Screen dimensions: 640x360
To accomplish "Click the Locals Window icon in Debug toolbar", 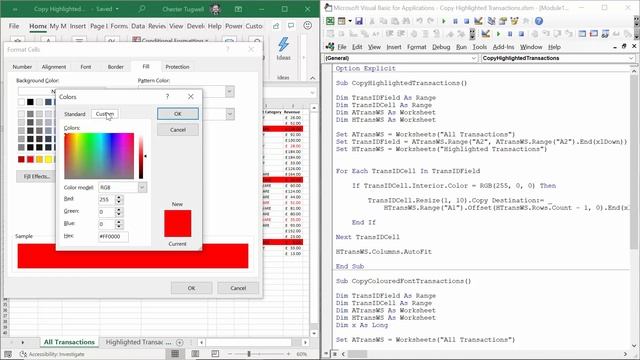I will (582, 34).
